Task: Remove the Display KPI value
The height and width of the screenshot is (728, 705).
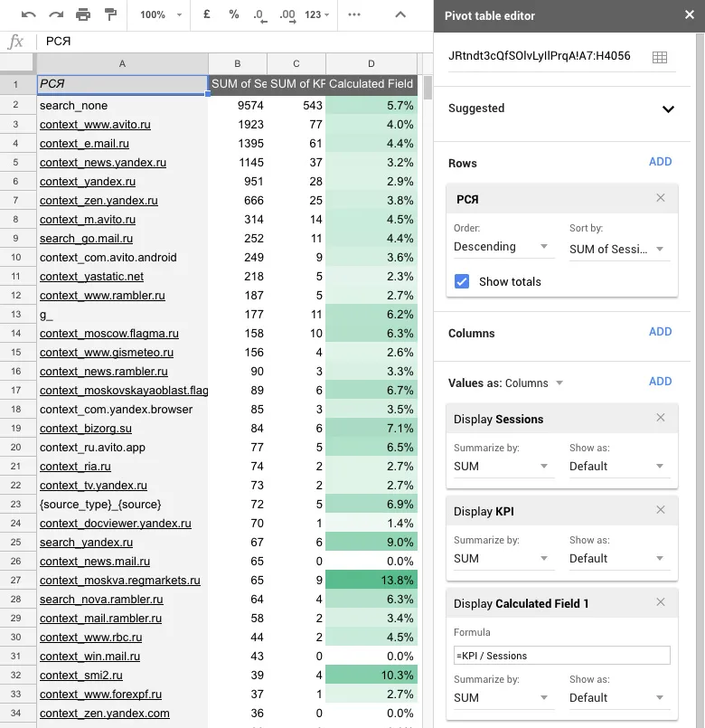Action: (x=661, y=510)
